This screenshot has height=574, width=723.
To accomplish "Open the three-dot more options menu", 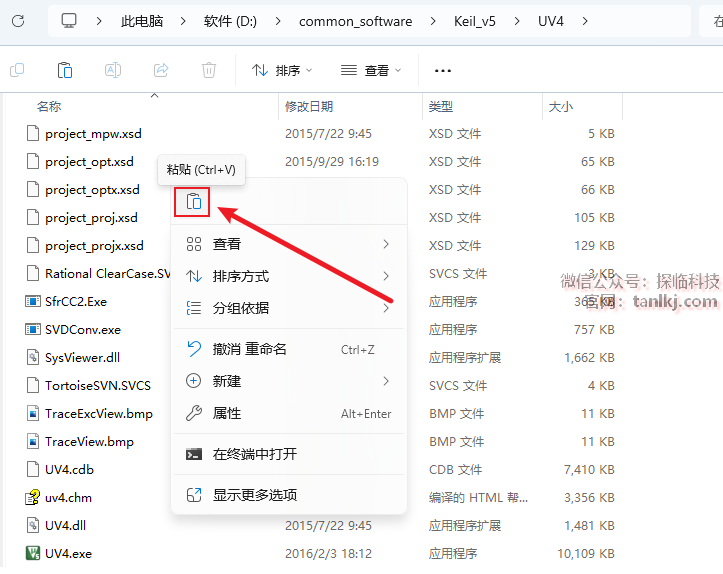I will pyautogui.click(x=443, y=71).
